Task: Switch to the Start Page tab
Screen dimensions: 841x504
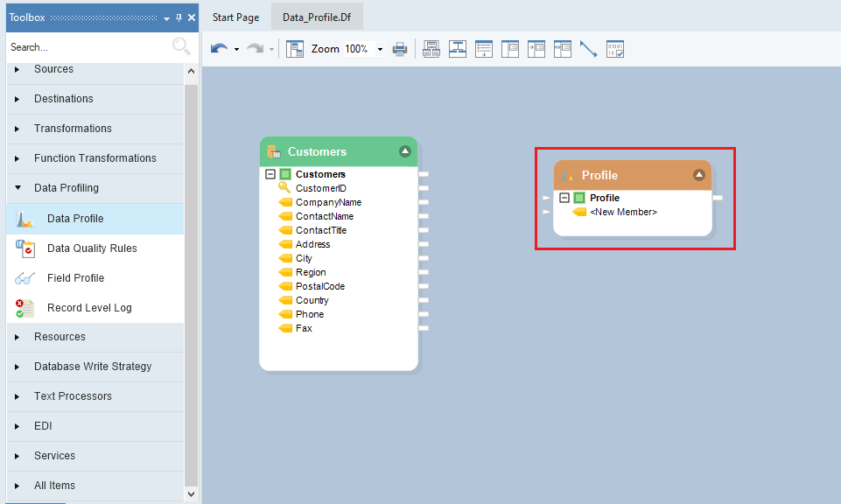Action: click(235, 17)
